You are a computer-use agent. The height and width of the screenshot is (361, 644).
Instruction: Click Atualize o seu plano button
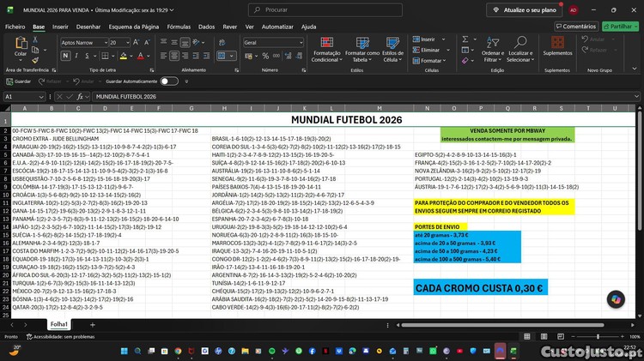point(526,9)
